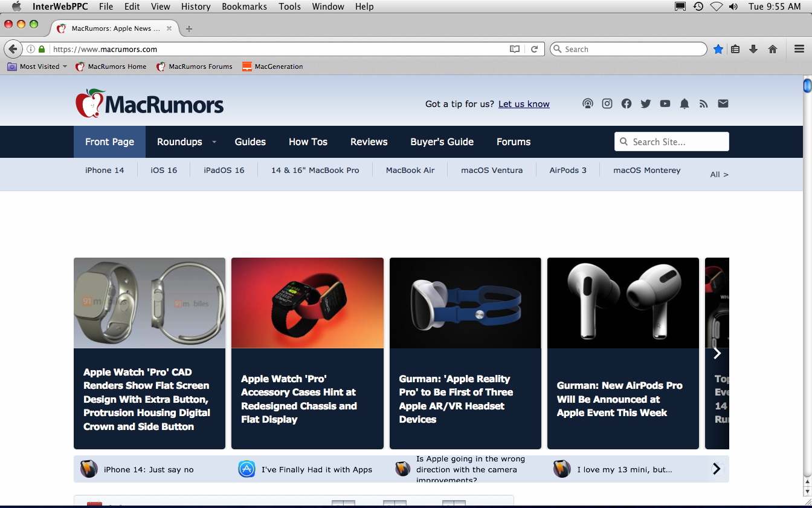Click the MacRumors podcast icon
Viewport: 812px width, 508px height.
[x=588, y=103]
